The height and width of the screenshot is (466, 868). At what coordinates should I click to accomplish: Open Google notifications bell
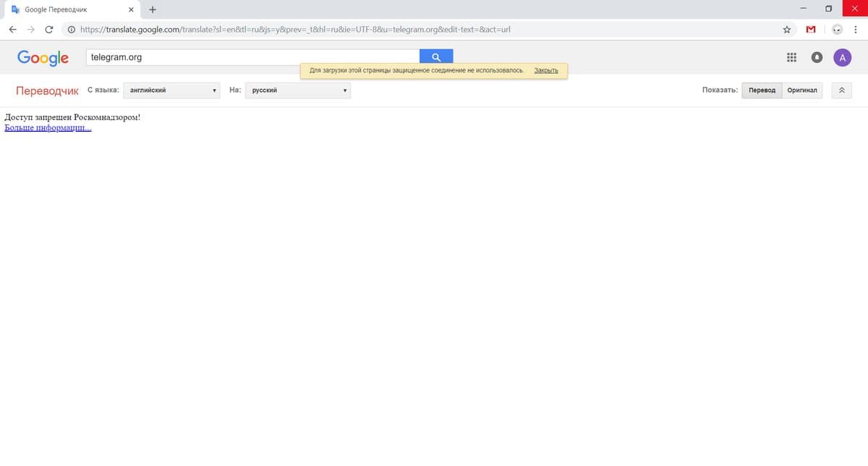coord(817,57)
